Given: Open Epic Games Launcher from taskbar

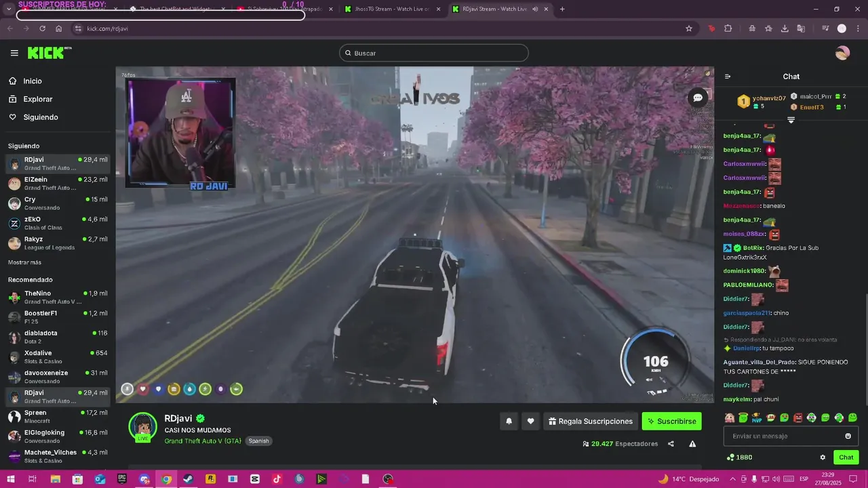Looking at the screenshot, I should pos(122,479).
